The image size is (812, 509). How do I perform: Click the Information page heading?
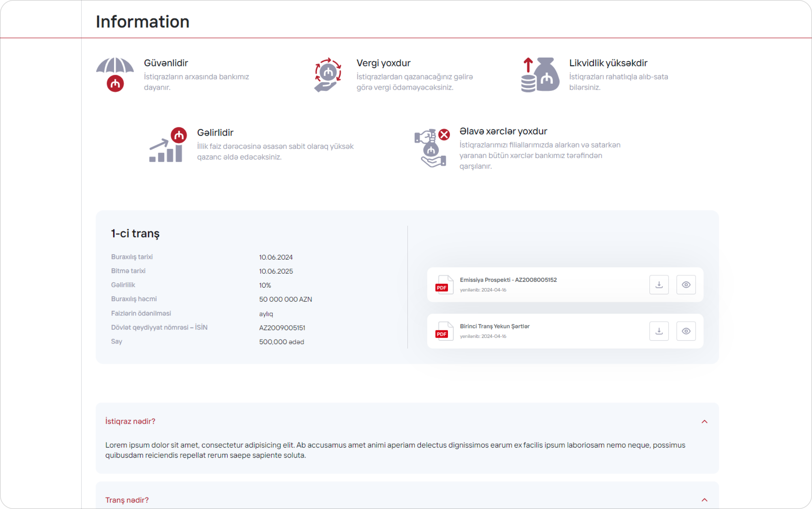pyautogui.click(x=142, y=22)
